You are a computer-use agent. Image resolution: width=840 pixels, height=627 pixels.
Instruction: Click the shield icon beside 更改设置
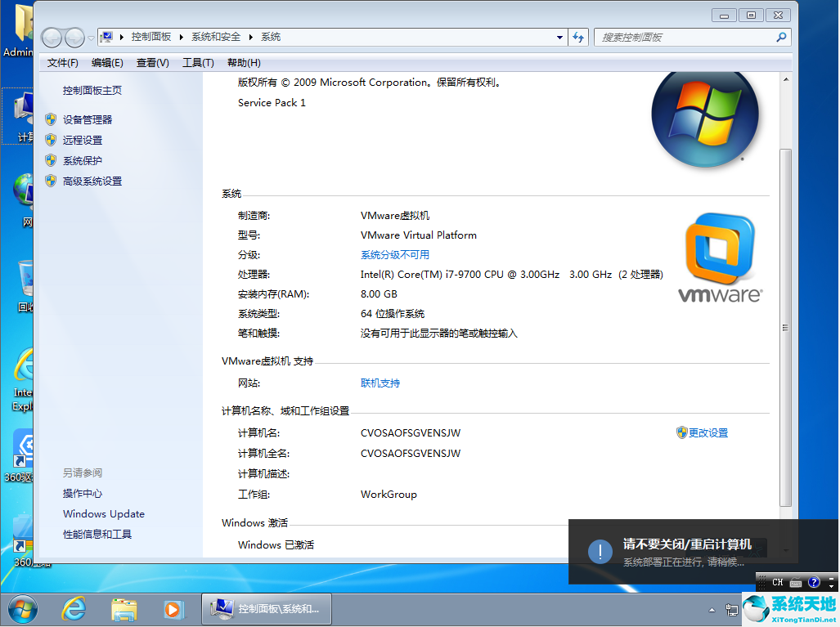click(681, 432)
